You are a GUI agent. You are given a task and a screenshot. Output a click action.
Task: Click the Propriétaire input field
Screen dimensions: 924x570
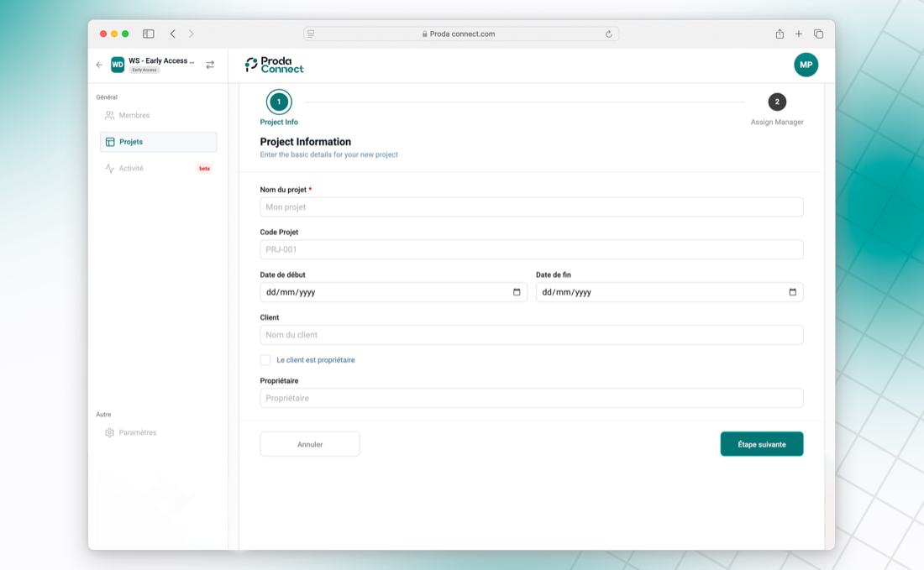(x=532, y=398)
